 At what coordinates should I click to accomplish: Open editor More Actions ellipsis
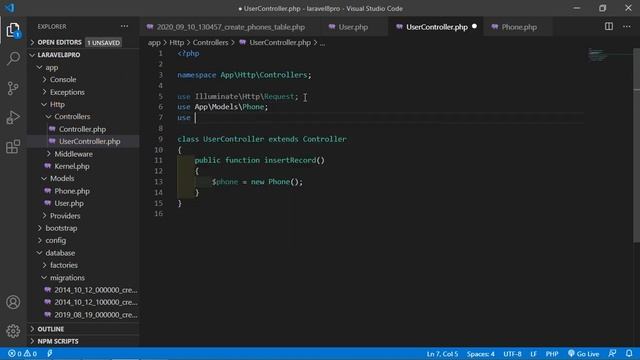(627, 27)
